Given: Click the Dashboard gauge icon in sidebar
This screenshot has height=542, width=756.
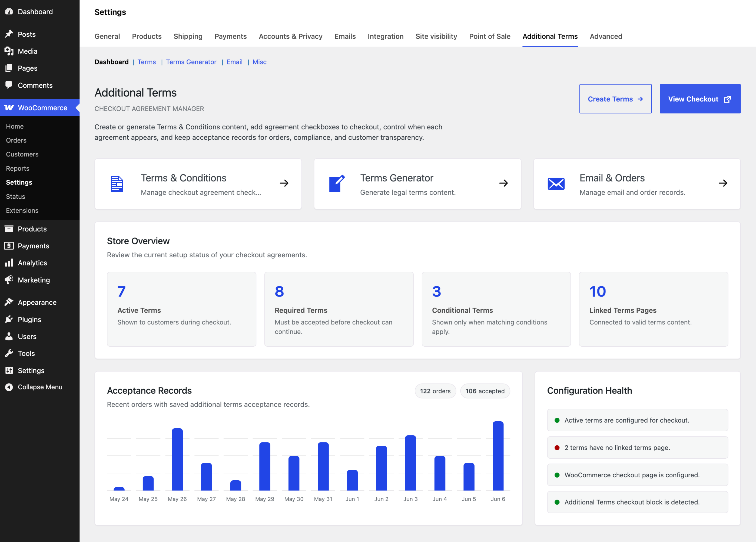Looking at the screenshot, I should pyautogui.click(x=9, y=12).
